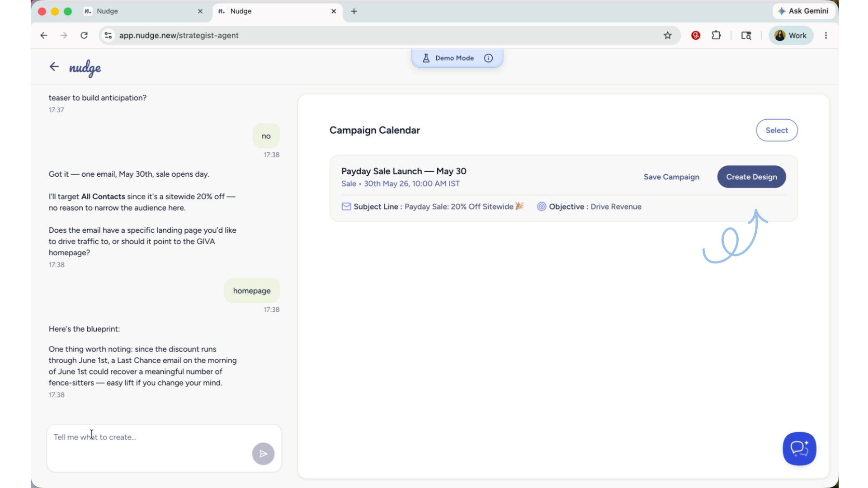
Task: Click the send message arrow button
Action: pos(263,453)
